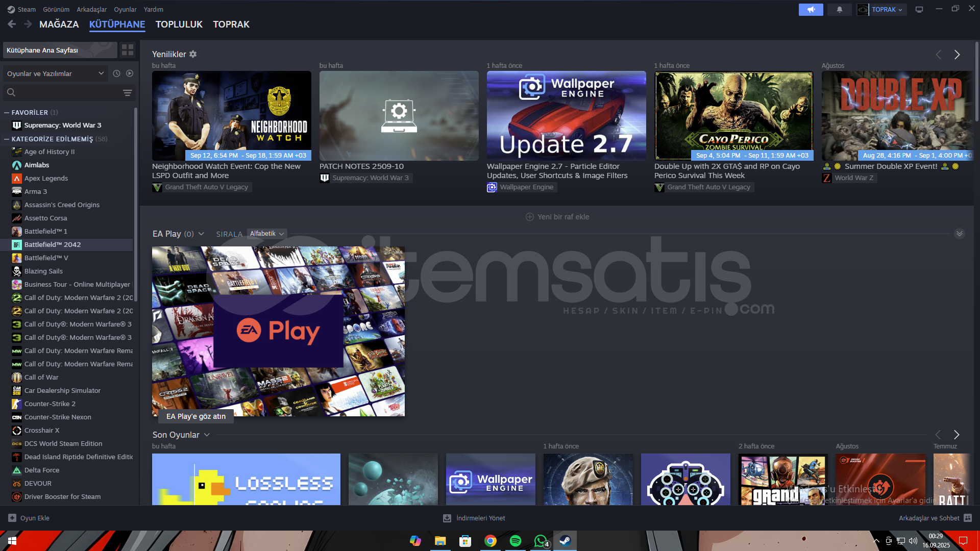Show ready-to-play games filter icon
980x551 pixels.
(130, 73)
